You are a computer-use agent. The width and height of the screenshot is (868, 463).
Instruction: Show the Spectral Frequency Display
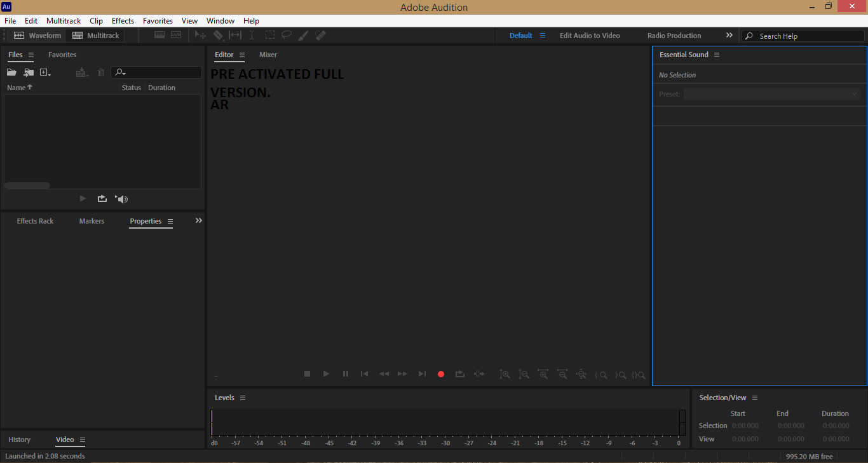click(159, 36)
